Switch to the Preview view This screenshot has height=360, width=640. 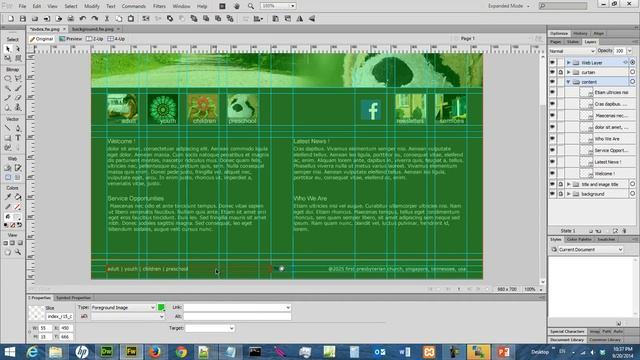pos(71,39)
